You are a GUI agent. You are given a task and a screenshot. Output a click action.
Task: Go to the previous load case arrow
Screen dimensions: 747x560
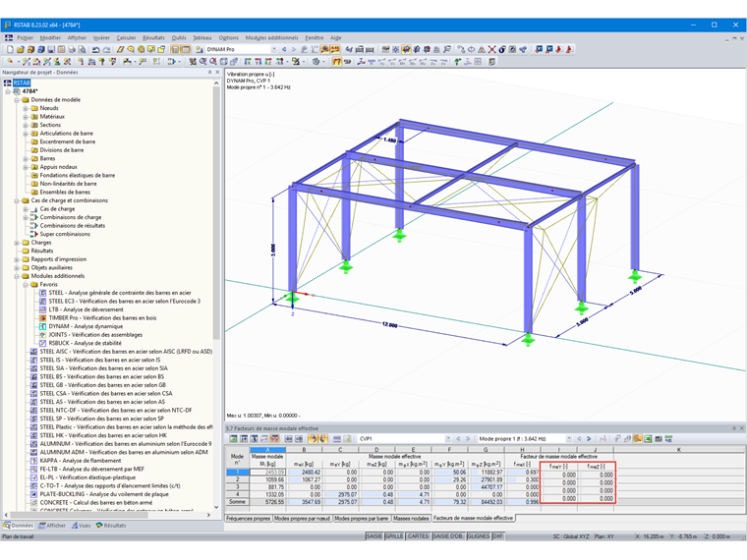coord(284,49)
